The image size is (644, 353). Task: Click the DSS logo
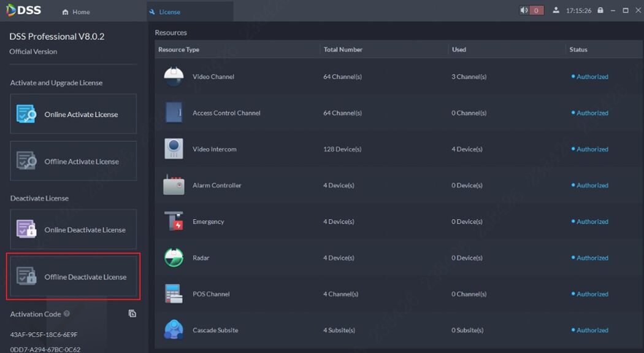tap(23, 10)
